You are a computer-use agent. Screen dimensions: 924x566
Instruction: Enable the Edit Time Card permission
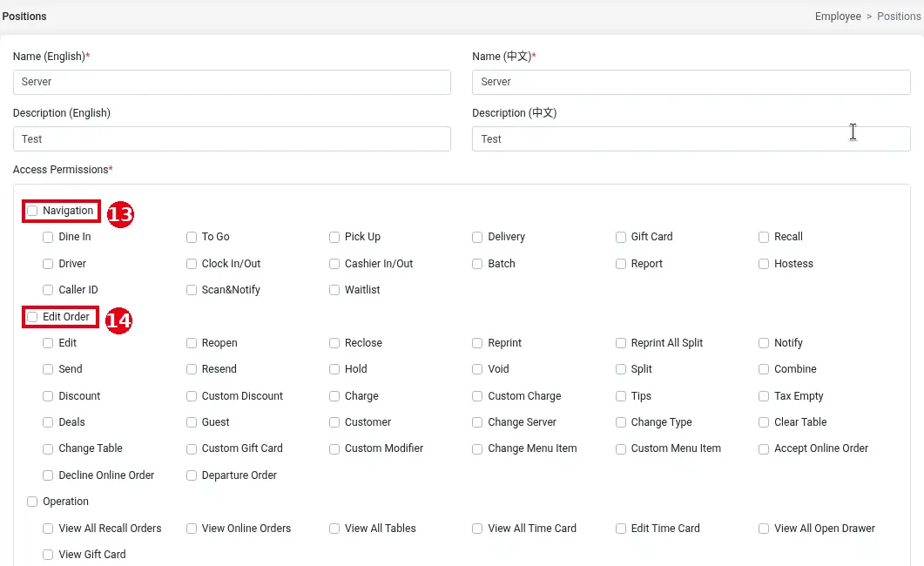pyautogui.click(x=621, y=529)
